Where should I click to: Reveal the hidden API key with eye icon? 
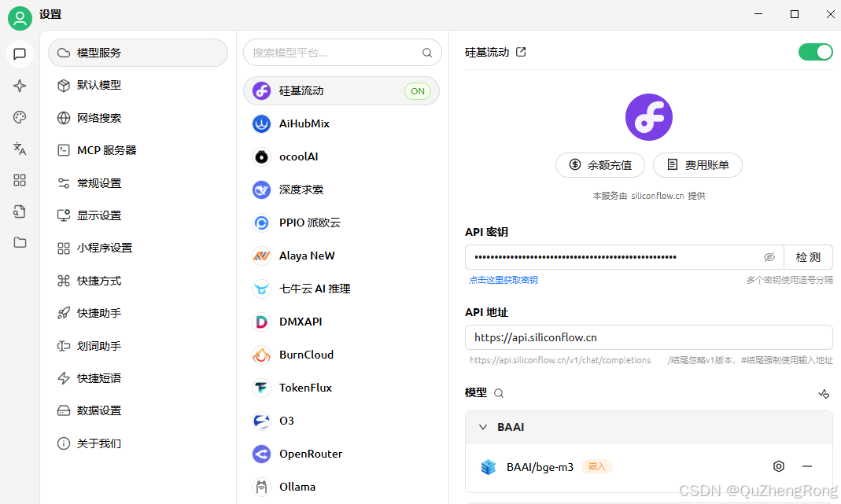(769, 256)
